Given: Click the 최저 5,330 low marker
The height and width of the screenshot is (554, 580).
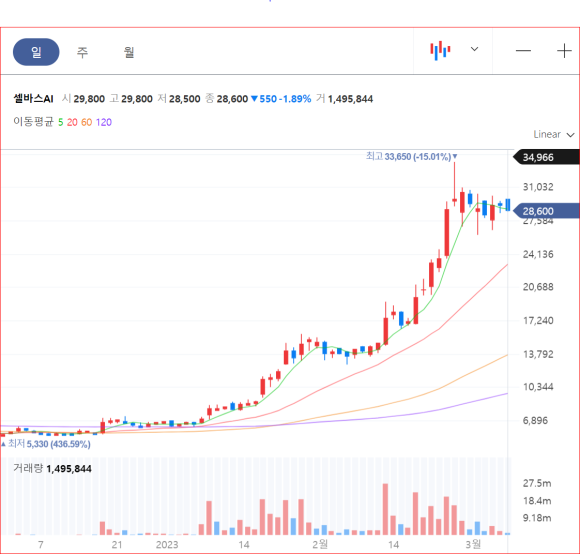Looking at the screenshot, I should [x=46, y=444].
